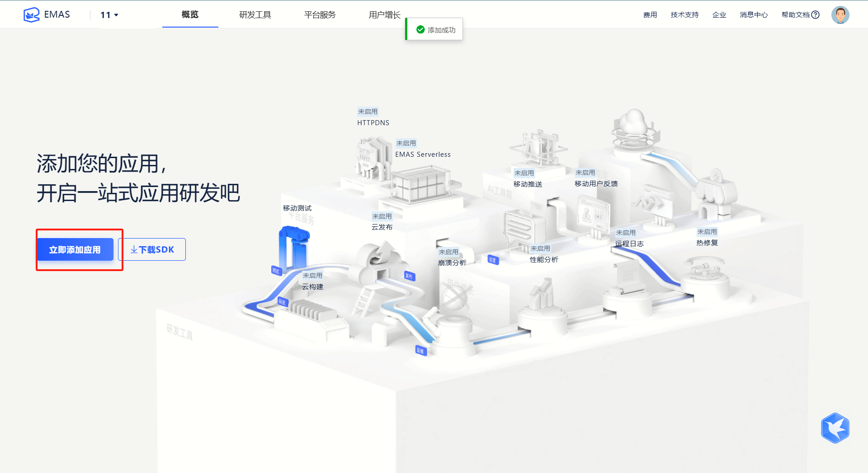868x473 pixels.
Task: Click the 未启用 badge above HTTPDNS
Action: click(368, 112)
